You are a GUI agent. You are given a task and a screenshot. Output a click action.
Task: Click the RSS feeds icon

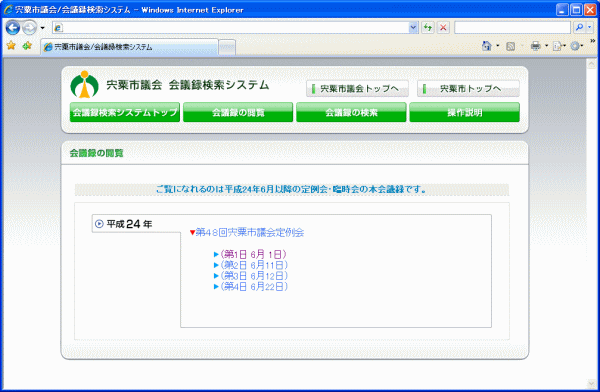click(x=510, y=46)
